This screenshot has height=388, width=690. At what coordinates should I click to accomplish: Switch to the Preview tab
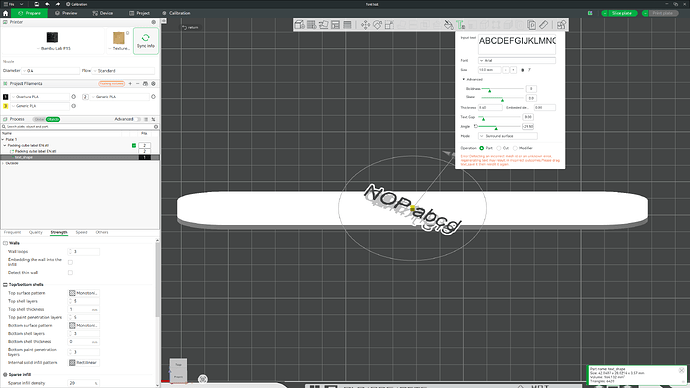pos(66,13)
